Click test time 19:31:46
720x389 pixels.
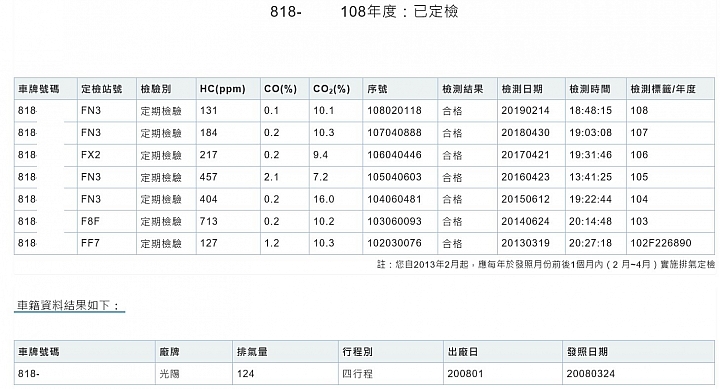click(591, 155)
